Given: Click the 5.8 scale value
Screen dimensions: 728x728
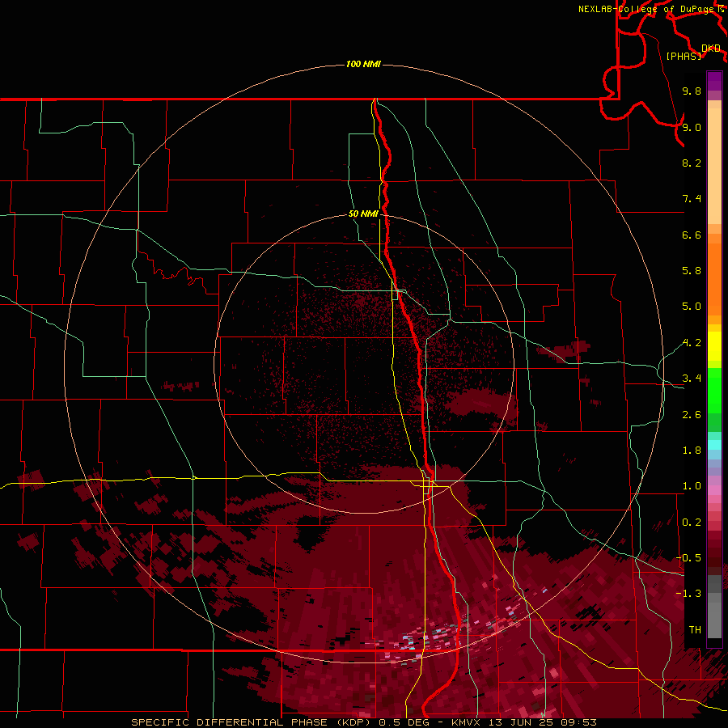Looking at the screenshot, I should point(692,271).
